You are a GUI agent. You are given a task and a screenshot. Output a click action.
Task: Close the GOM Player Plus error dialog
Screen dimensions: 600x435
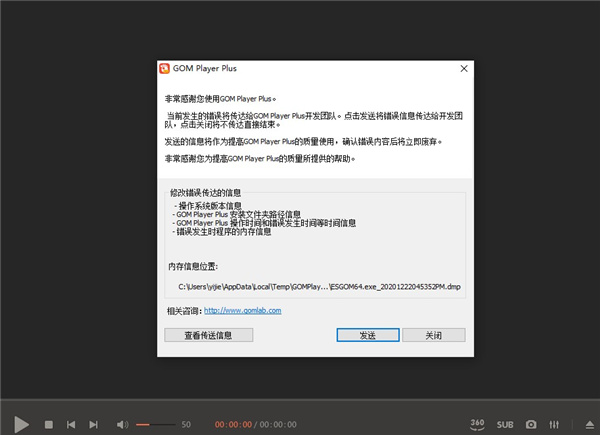[463, 69]
